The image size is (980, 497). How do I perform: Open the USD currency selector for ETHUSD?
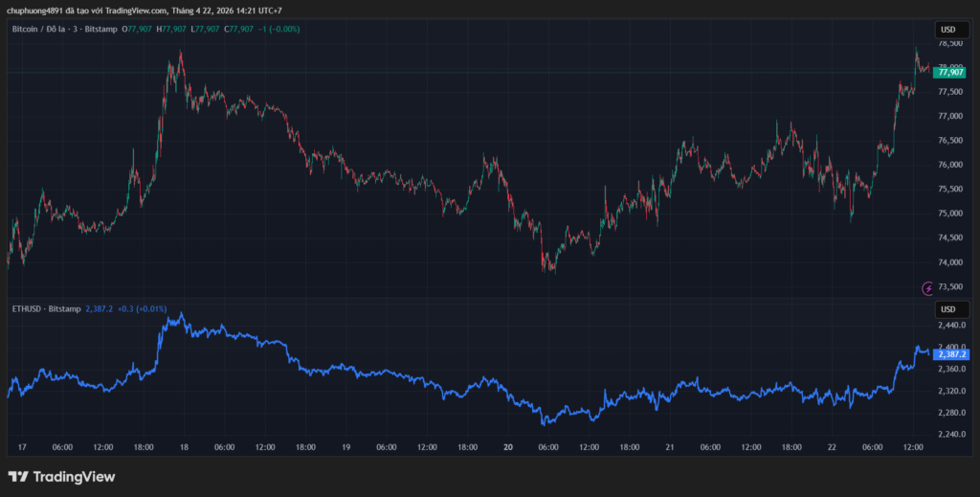coord(947,309)
